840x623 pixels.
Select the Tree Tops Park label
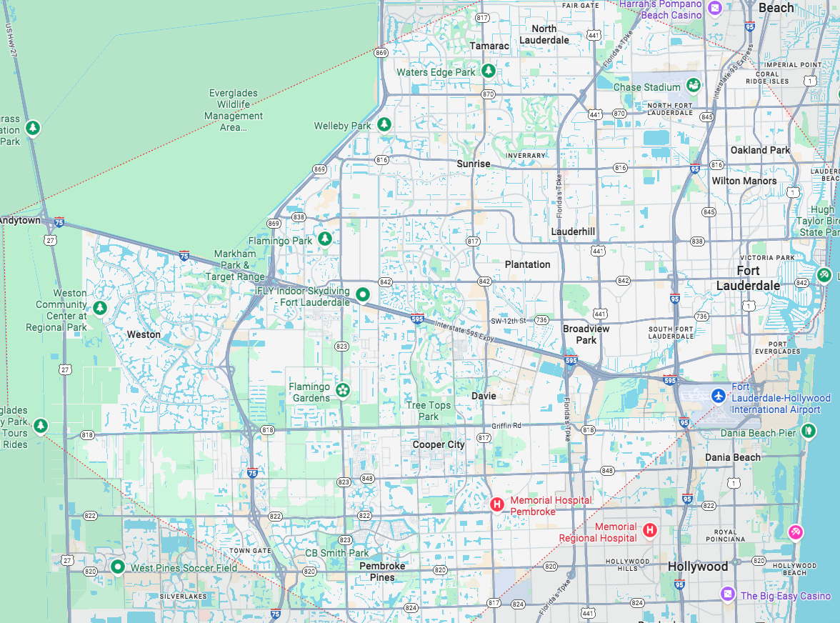428,411
